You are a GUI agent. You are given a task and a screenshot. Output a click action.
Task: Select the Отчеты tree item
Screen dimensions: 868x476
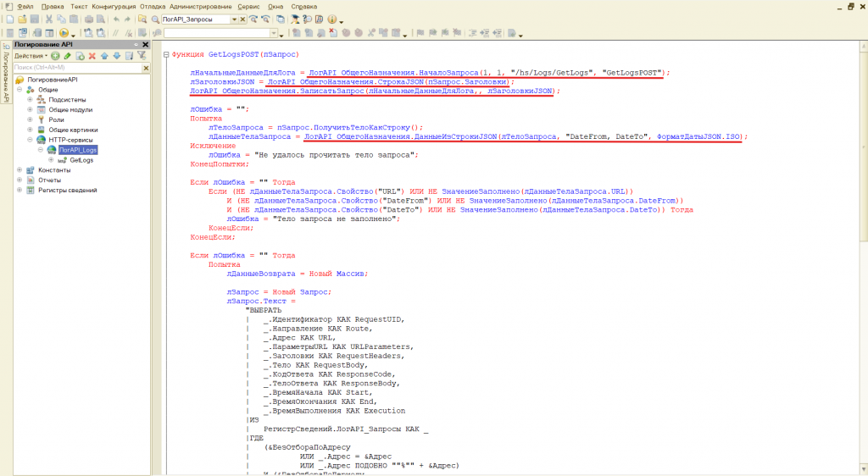(49, 180)
